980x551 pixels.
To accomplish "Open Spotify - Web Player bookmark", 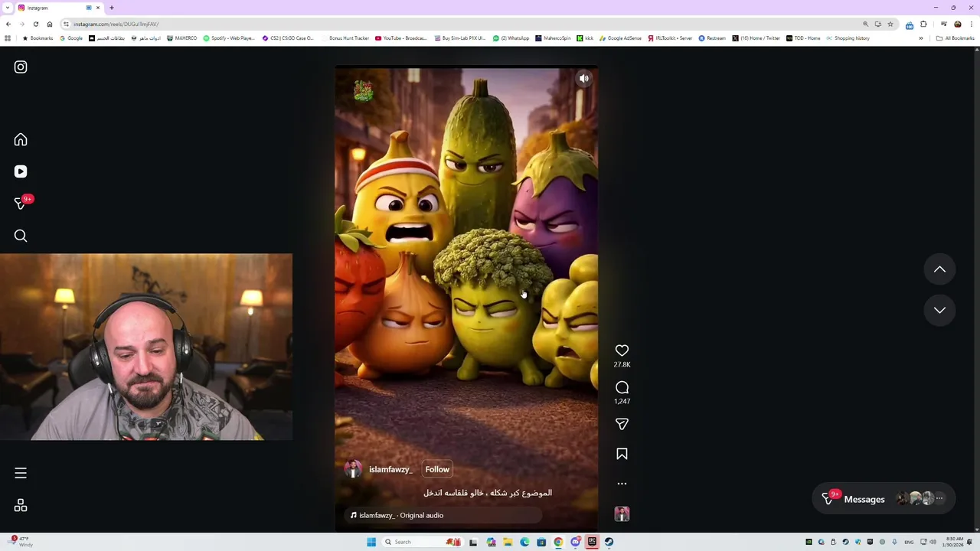I will 229,38.
